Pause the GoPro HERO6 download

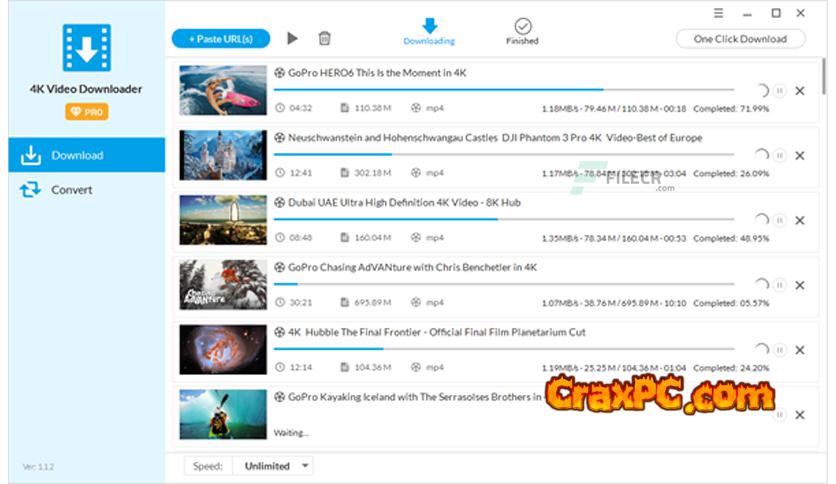pos(779,91)
